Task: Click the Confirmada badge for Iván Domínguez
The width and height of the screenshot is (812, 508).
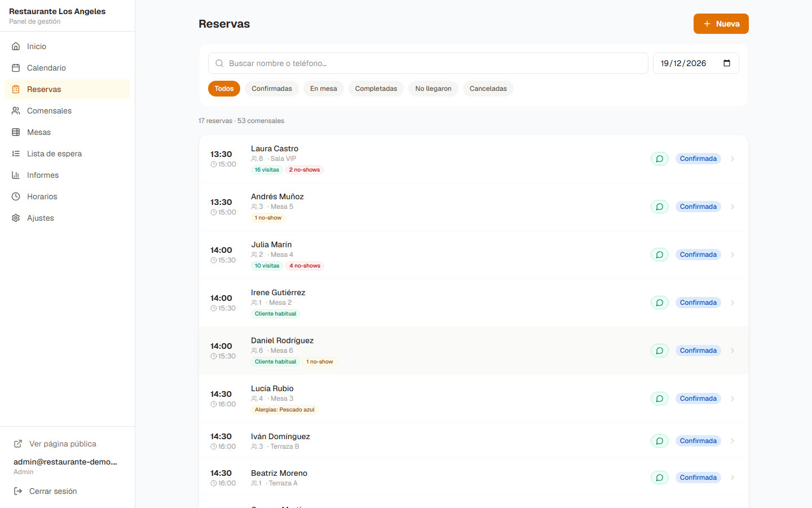Action: click(x=698, y=441)
